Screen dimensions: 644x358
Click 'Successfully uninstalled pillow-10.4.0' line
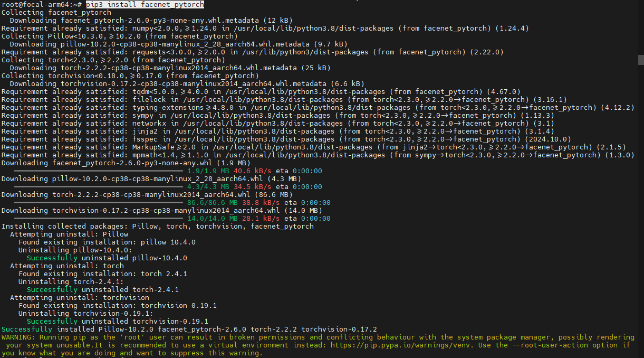pyautogui.click(x=107, y=258)
